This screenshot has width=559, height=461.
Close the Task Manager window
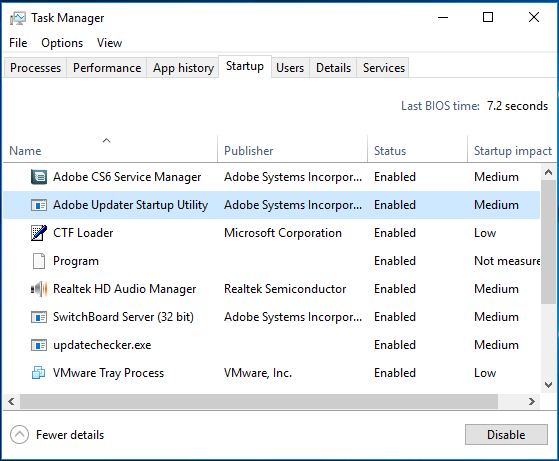point(534,17)
